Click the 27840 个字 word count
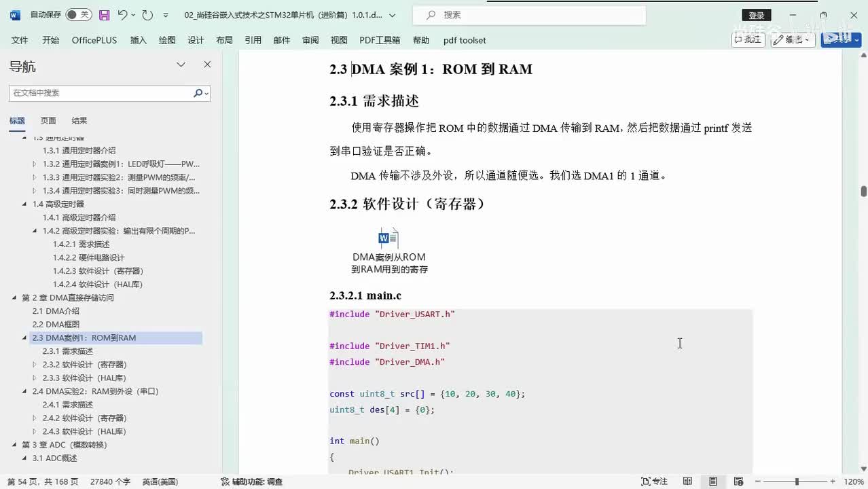This screenshot has width=868, height=489. [111, 482]
